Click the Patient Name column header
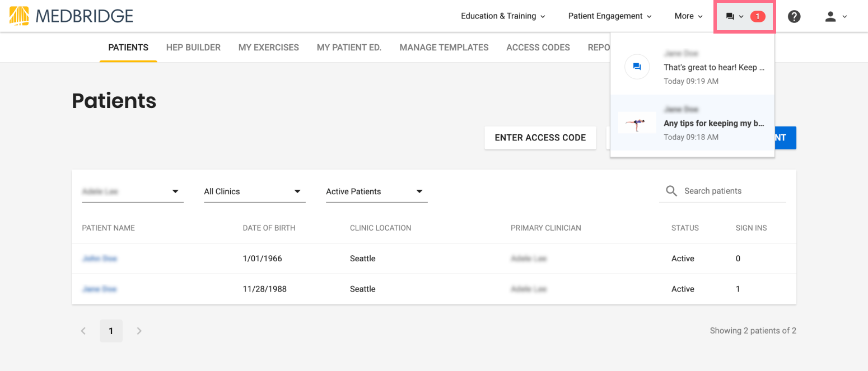Viewport: 868px width, 371px height. click(108, 228)
